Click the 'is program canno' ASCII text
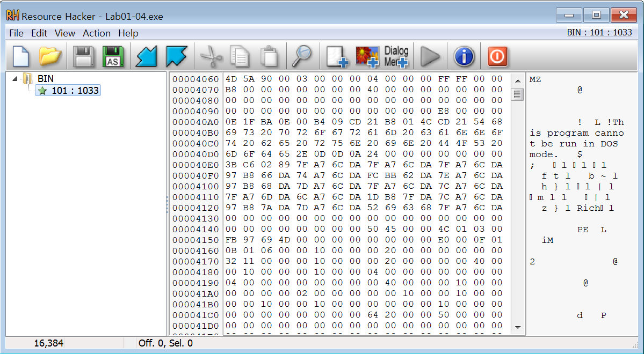This screenshot has height=354, width=644. point(577,133)
